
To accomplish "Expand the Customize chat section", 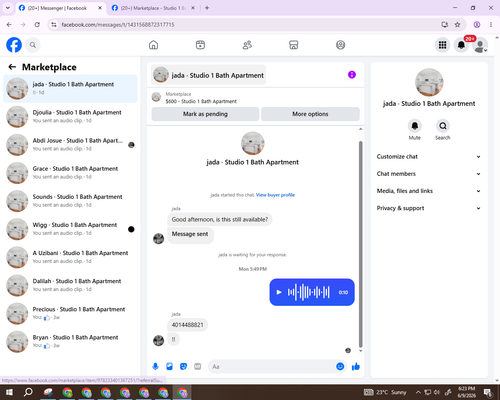I will [x=429, y=157].
